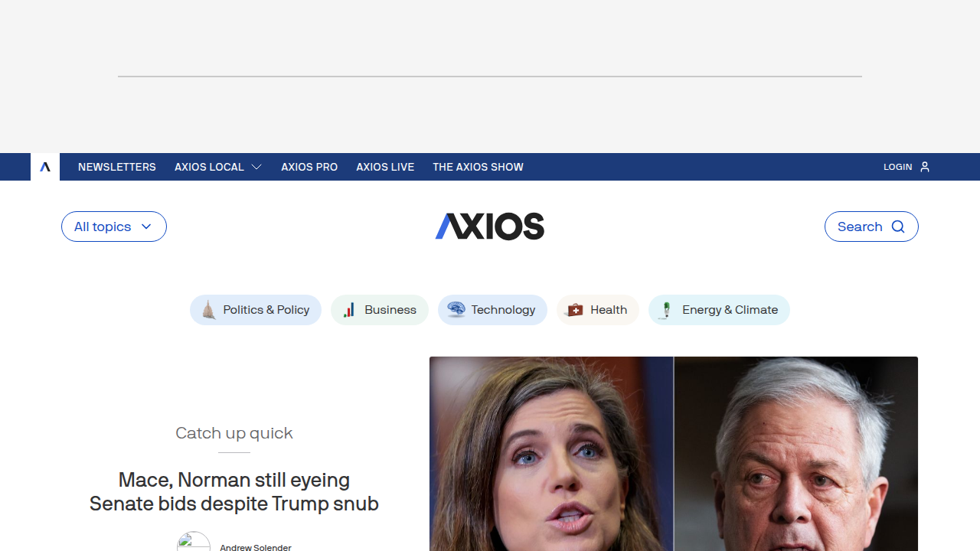Click the small Axios logo icon in the blue bar
The image size is (980, 551).
point(45,167)
